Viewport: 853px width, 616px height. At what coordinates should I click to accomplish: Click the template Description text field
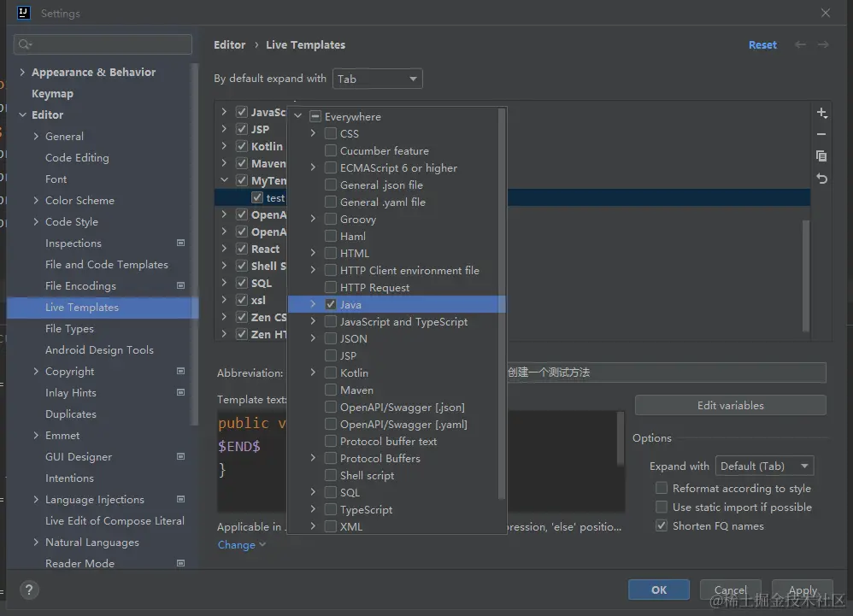pos(667,373)
